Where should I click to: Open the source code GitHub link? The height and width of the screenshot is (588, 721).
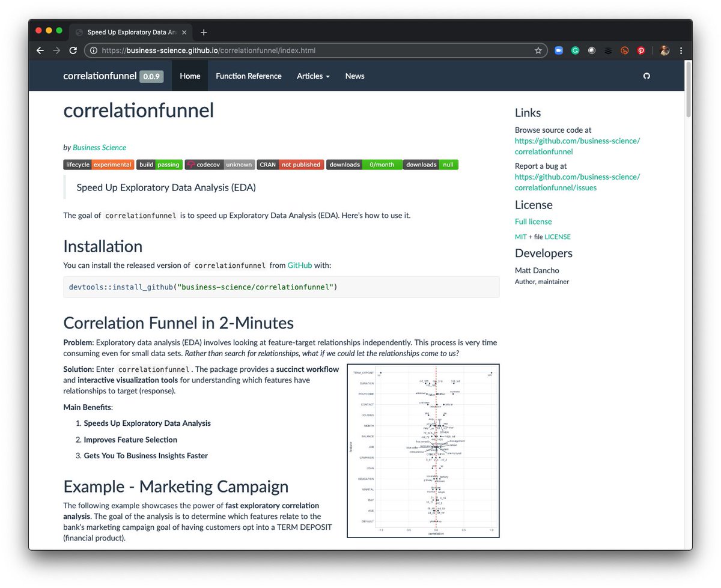pyautogui.click(x=577, y=146)
